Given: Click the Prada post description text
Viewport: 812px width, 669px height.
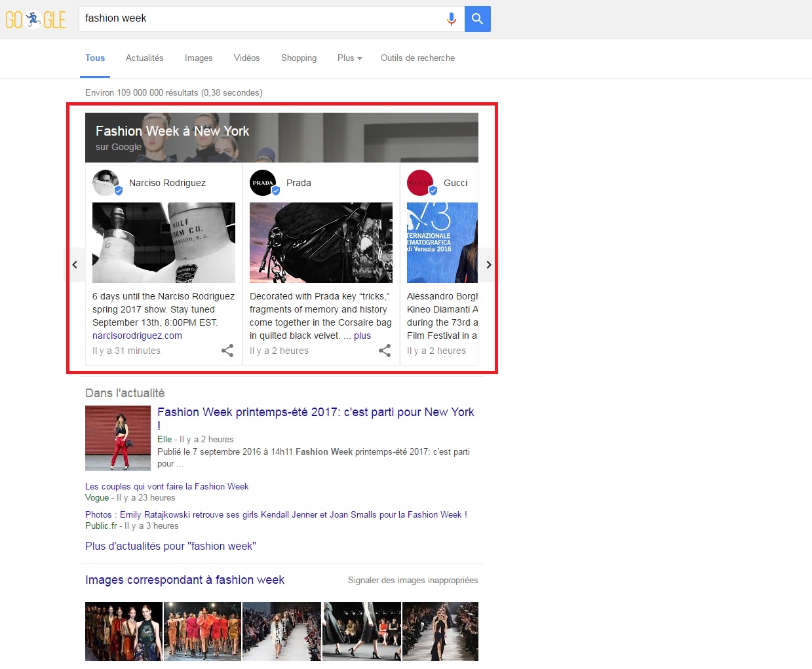Looking at the screenshot, I should (320, 316).
